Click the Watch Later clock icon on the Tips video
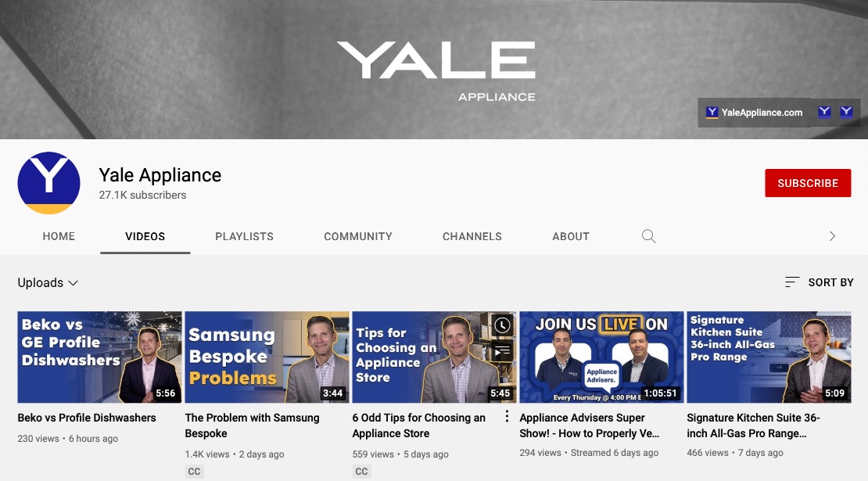Image resolution: width=868 pixels, height=481 pixels. pos(502,325)
